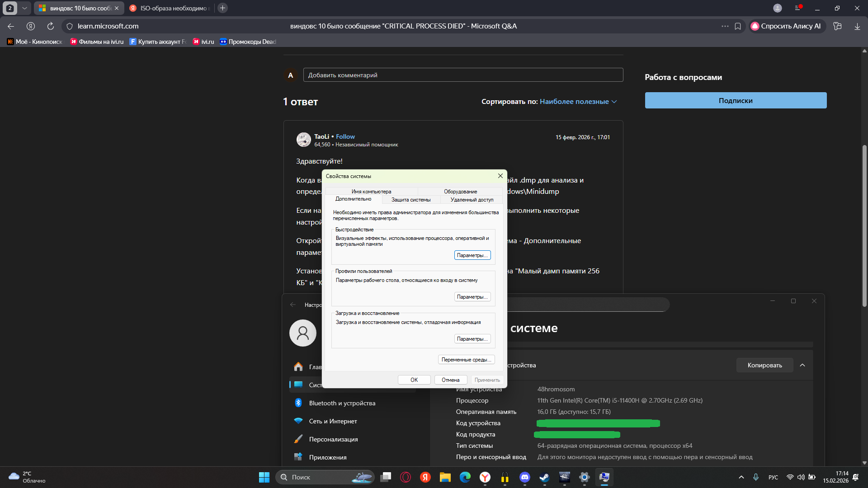Switch to Имя компьютера tab
Image resolution: width=868 pixels, height=488 pixels.
pyautogui.click(x=371, y=192)
